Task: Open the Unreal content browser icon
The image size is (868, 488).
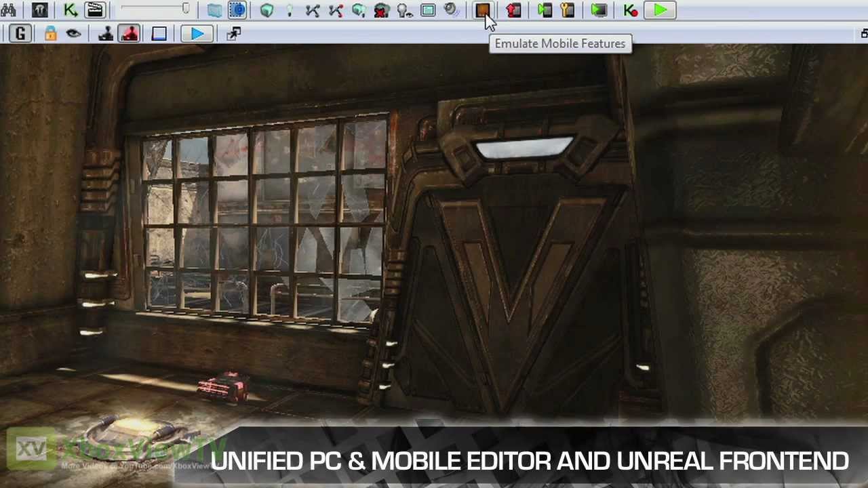Action: pyautogui.click(x=40, y=10)
